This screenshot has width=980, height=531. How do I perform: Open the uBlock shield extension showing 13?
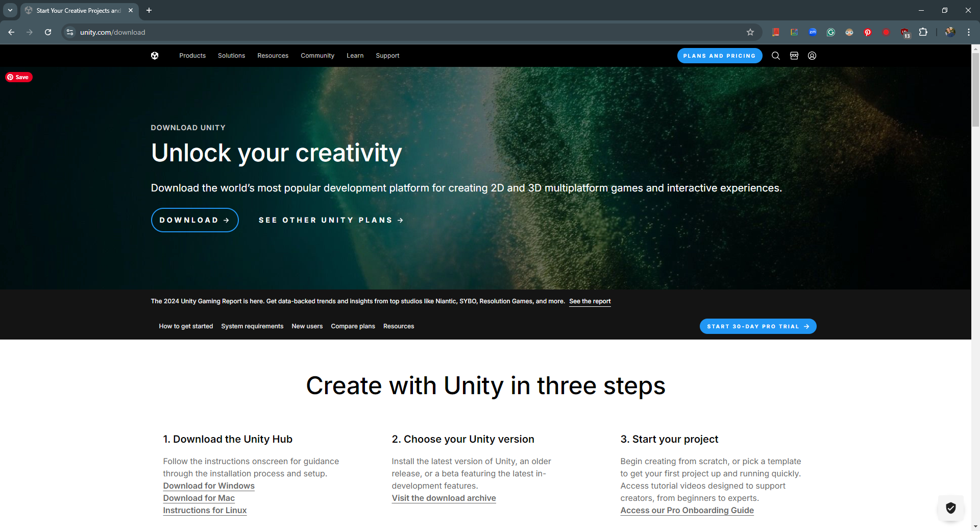pos(905,33)
